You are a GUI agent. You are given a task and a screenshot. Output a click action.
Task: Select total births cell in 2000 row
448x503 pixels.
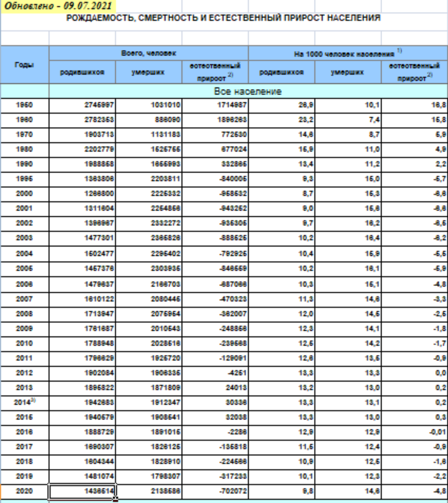[x=82, y=194]
